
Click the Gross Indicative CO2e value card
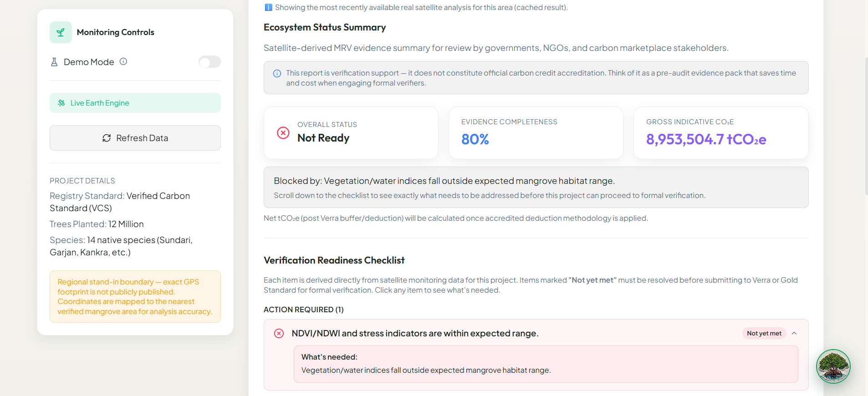pos(721,133)
